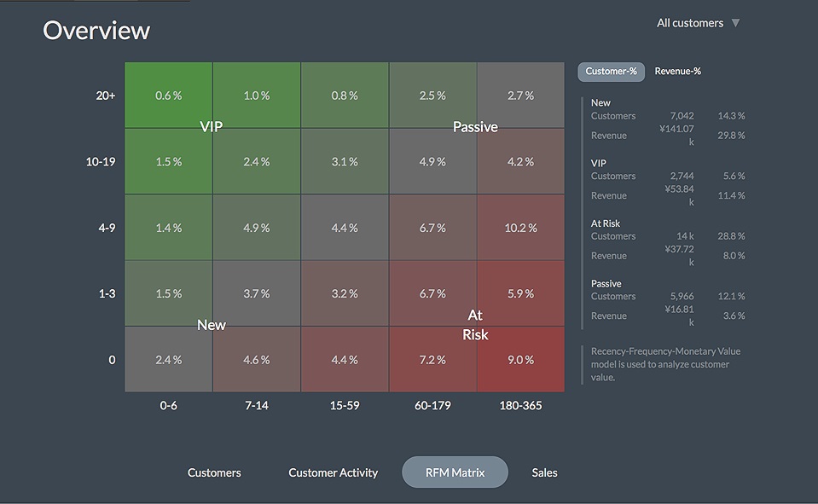Select the 10.2 % matrix cell
The width and height of the screenshot is (818, 504).
[520, 228]
